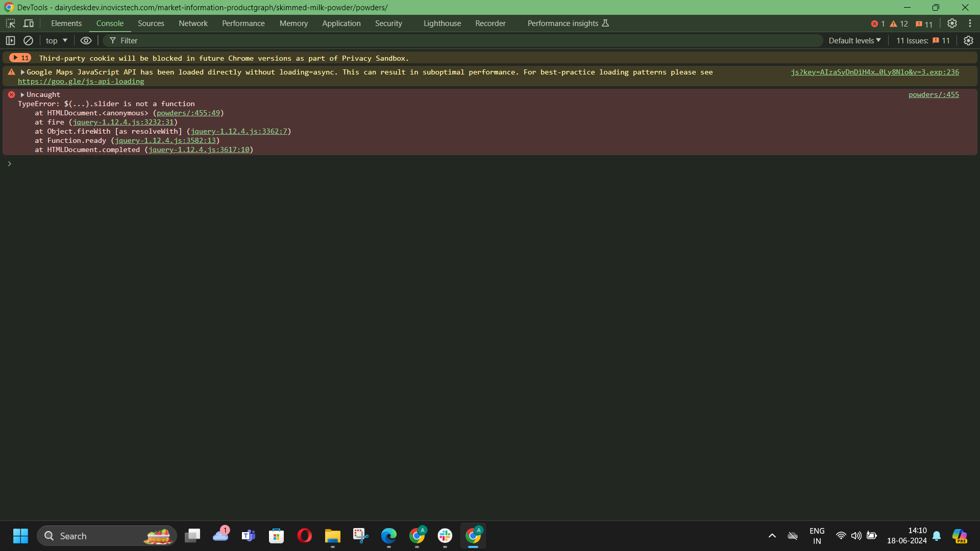Open the powders/:455 source link
The image size is (980, 551).
click(934, 95)
